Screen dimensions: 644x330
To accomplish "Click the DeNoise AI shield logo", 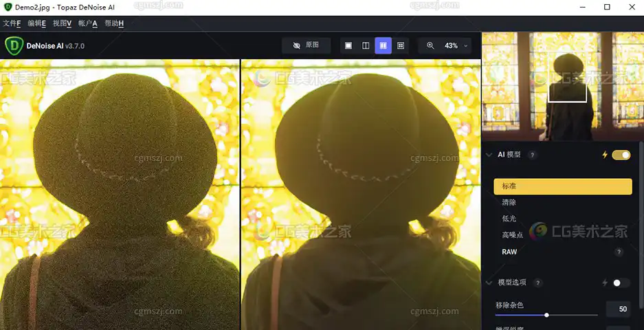I will click(13, 45).
